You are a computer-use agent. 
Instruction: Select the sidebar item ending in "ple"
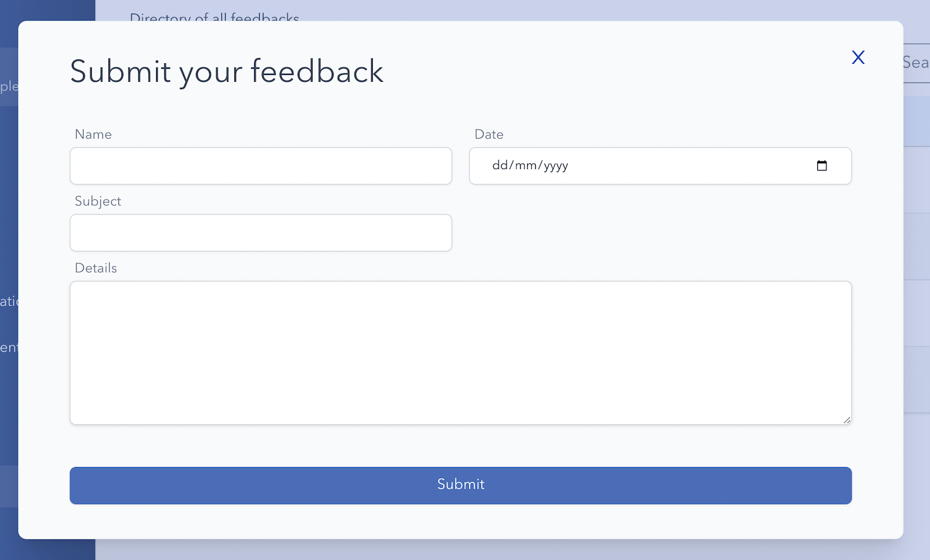pyautogui.click(x=9, y=86)
